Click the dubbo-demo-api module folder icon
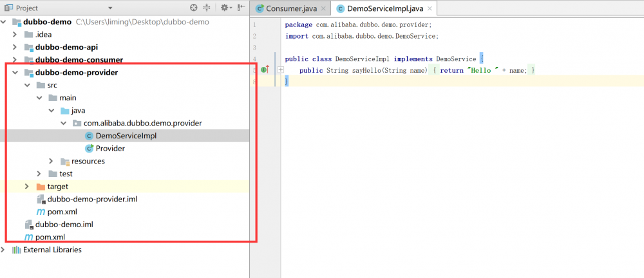Viewport: 644px width, 278px height. pos(29,48)
